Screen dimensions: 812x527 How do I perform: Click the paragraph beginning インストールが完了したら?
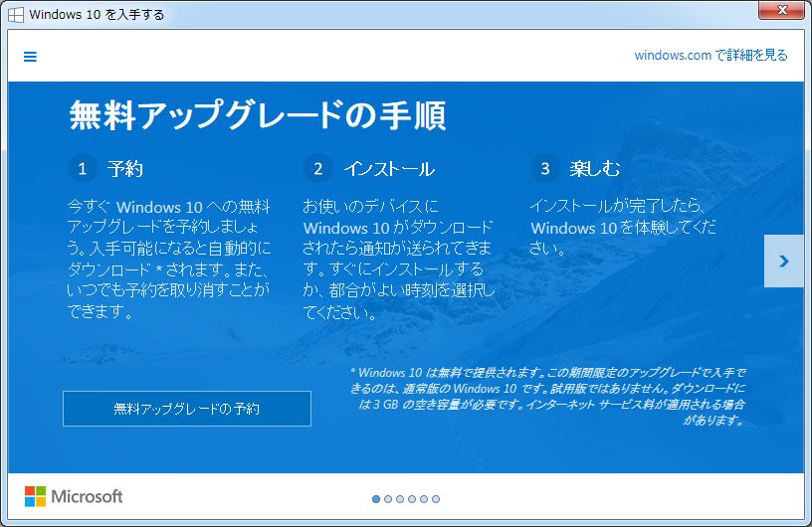623,228
